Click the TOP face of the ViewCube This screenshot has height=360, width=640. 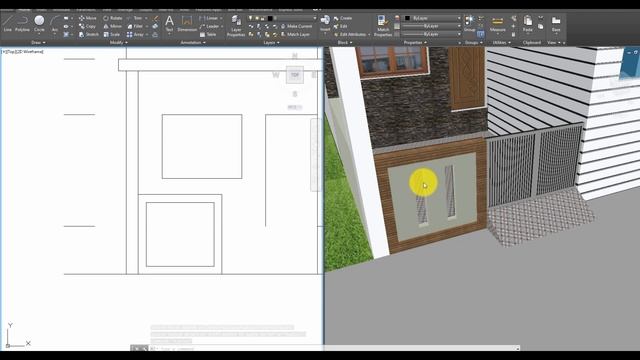tap(295, 75)
